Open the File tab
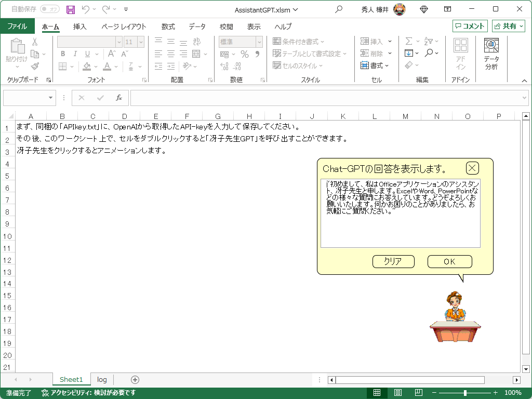This screenshot has width=532, height=399. (17, 26)
